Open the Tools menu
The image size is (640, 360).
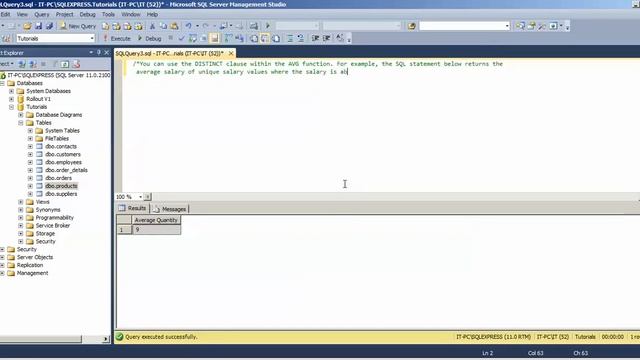108,14
